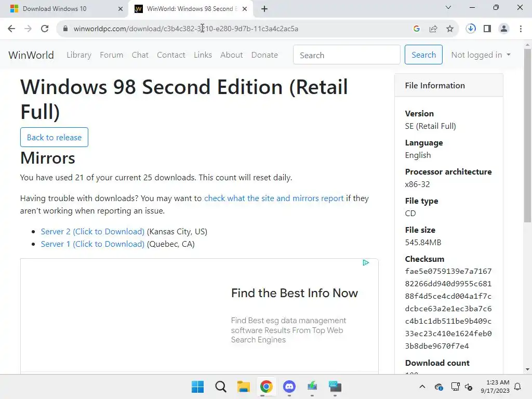Click the scrollbar down arrow

[527, 369]
